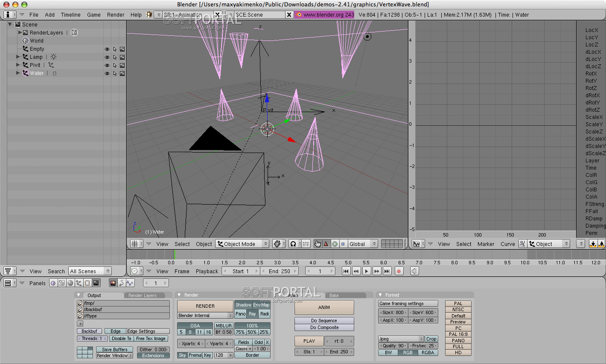Click the PLAY button in Anim panel

(309, 341)
